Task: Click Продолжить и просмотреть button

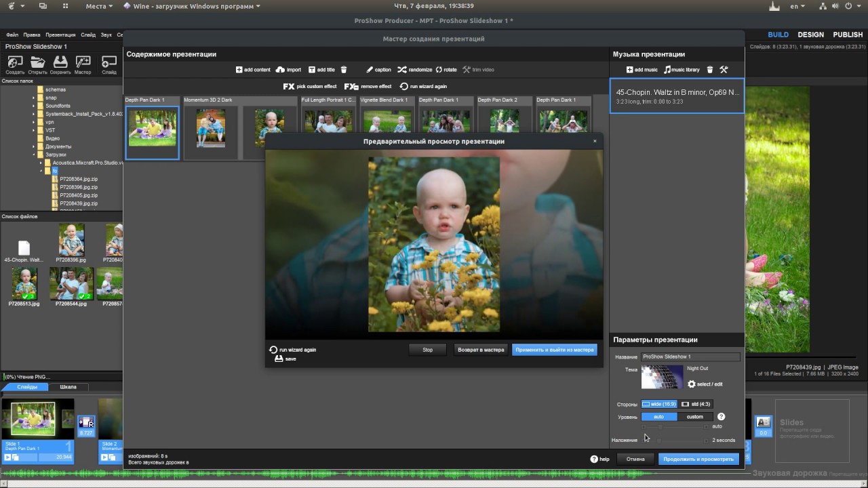Action: tap(698, 459)
